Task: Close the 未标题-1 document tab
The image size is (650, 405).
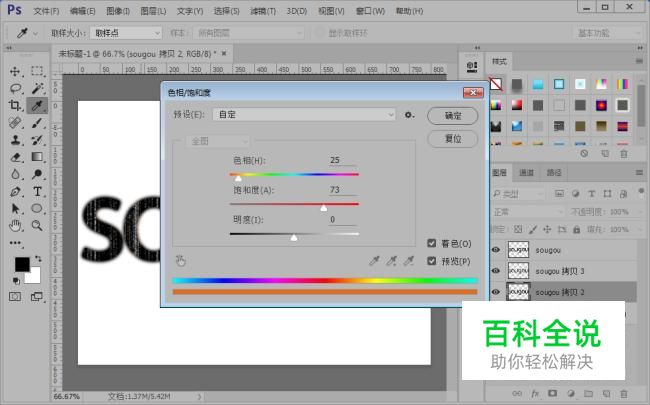Action: click(224, 53)
